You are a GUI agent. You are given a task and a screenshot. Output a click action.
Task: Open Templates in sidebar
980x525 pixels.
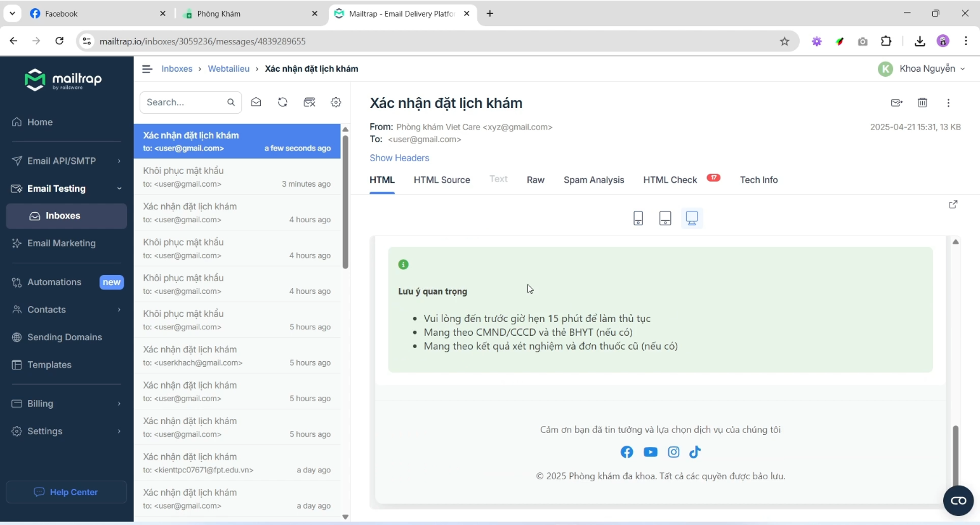click(67, 365)
